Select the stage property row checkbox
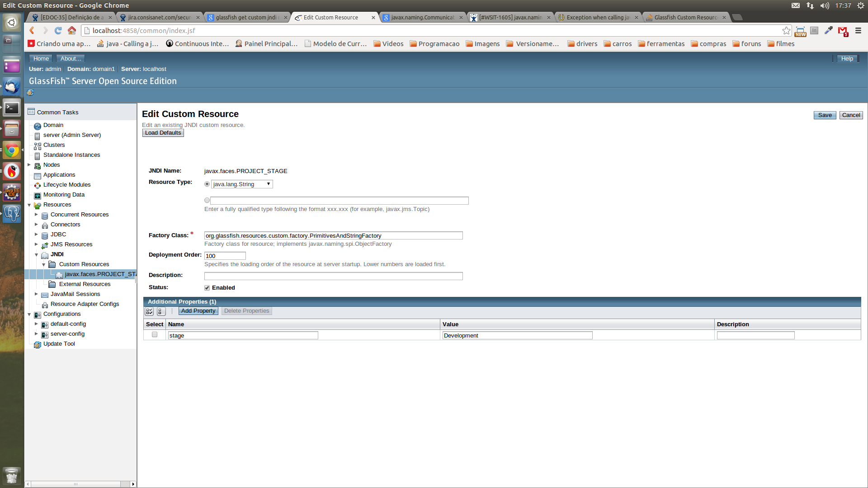The image size is (868, 488). [155, 335]
